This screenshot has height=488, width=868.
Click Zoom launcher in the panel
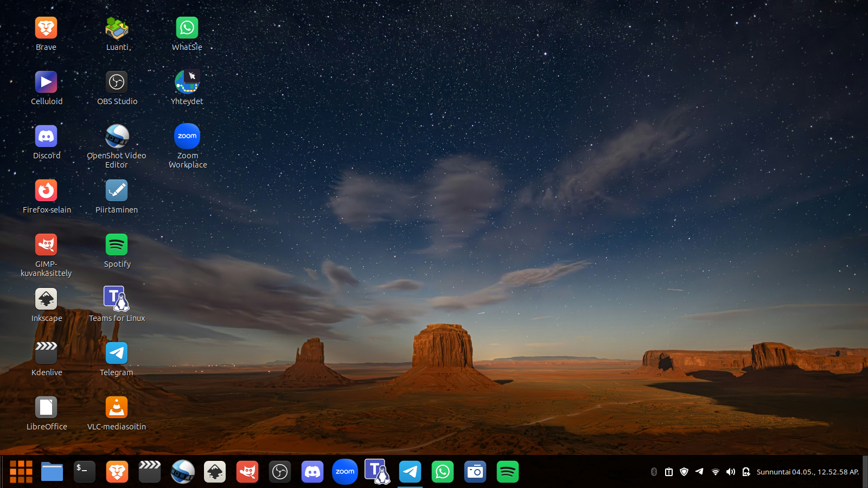pos(345,472)
